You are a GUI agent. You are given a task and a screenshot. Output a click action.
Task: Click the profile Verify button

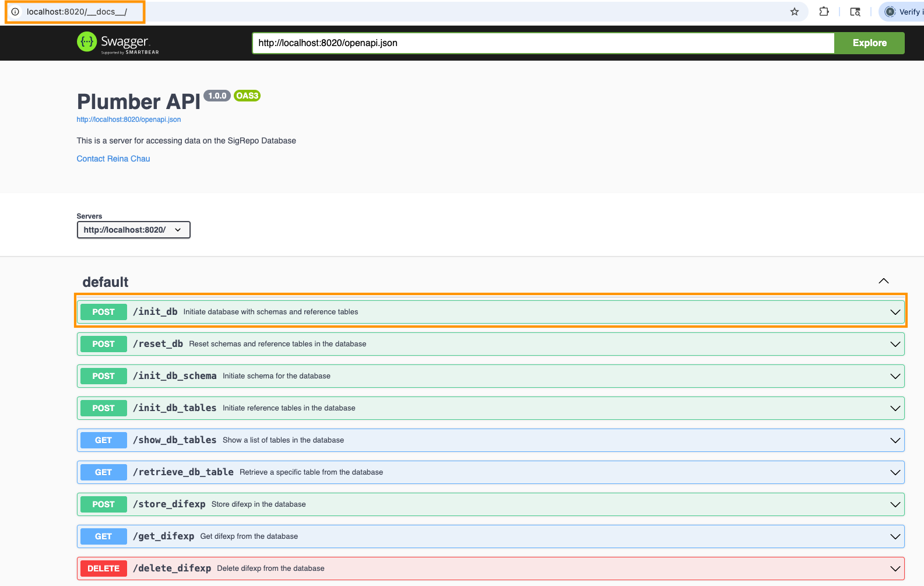coord(904,12)
